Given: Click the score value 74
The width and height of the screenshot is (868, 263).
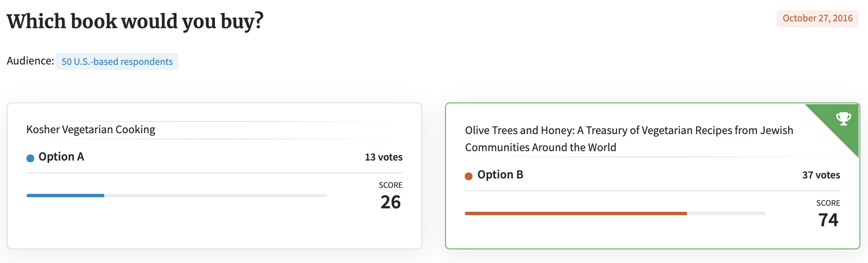Looking at the screenshot, I should coord(828,220).
